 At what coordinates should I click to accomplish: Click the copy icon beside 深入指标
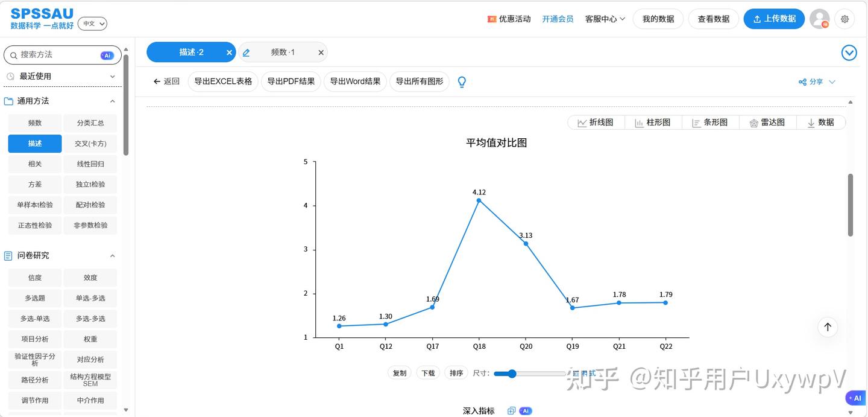tap(511, 411)
